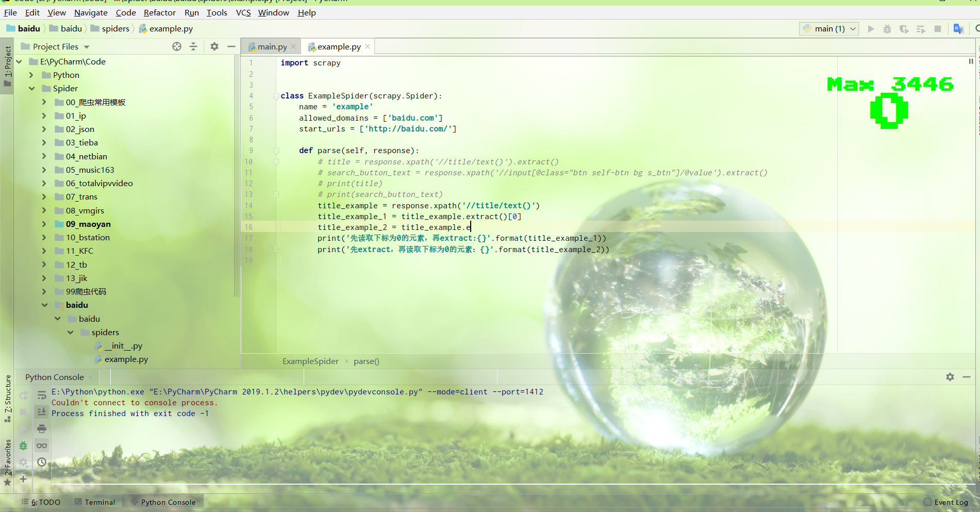
Task: Open the Event Log button
Action: tap(946, 502)
